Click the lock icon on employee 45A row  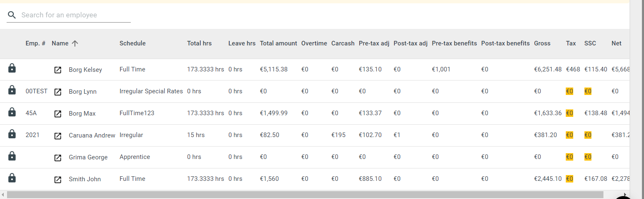(12, 112)
